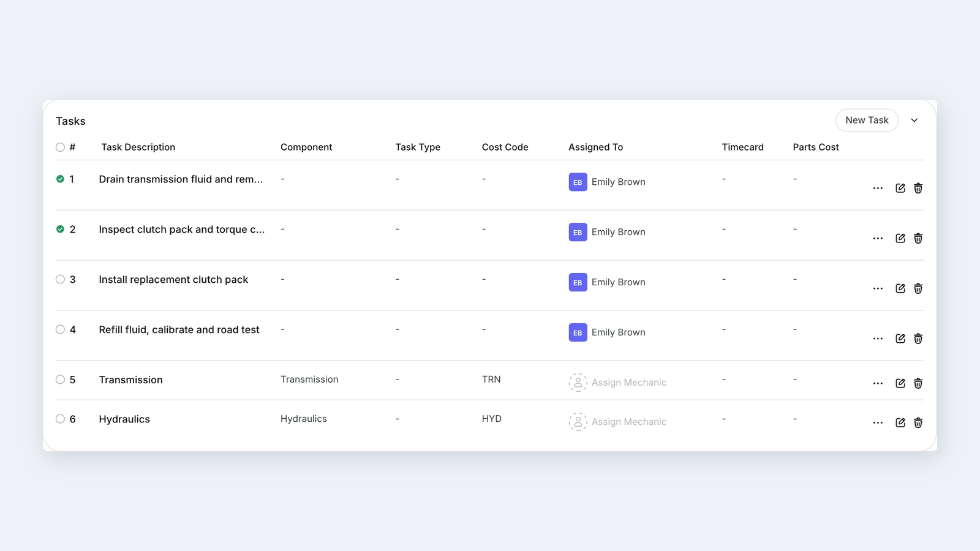Edit the Hydraulics task
Screen dimensions: 980x551
pyautogui.click(x=900, y=422)
